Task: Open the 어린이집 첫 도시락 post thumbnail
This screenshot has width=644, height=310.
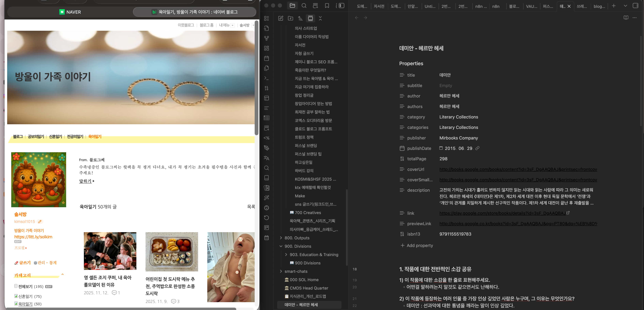Action: pos(172,252)
